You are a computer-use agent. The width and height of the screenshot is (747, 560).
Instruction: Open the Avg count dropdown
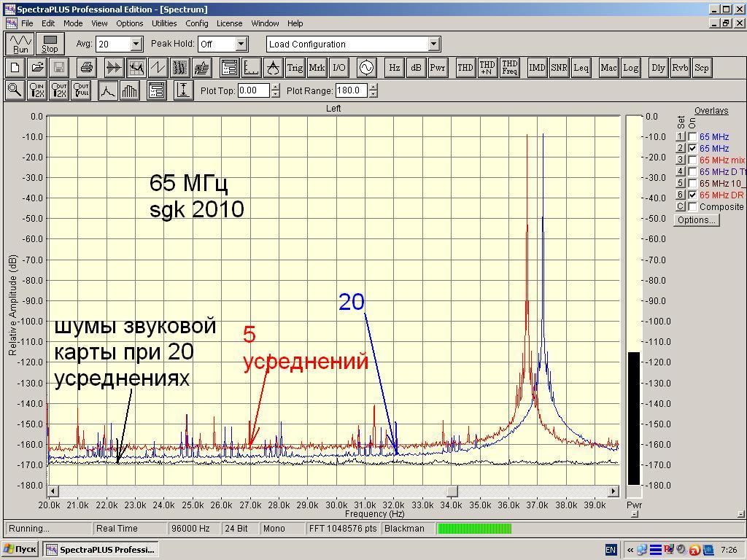[x=136, y=44]
